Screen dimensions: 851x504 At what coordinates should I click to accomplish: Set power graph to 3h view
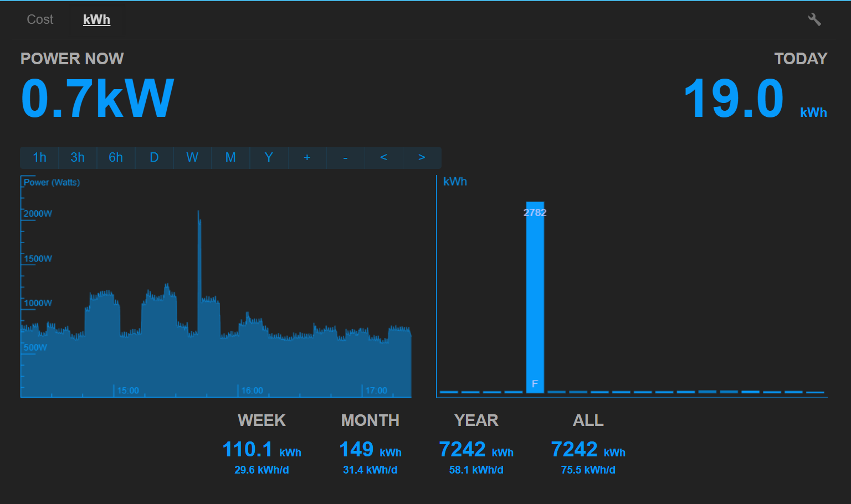point(78,157)
